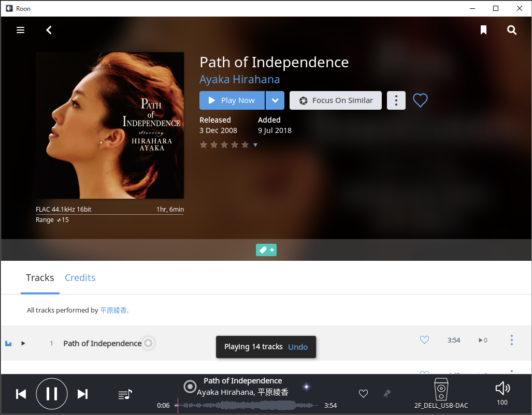Image resolution: width=532 pixels, height=415 pixels.
Task: Skip to the next track
Action: pyautogui.click(x=83, y=394)
